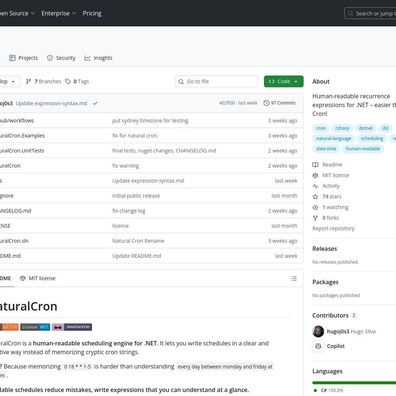Open commit message 'Natural Cron Rename'

[x=138, y=241]
